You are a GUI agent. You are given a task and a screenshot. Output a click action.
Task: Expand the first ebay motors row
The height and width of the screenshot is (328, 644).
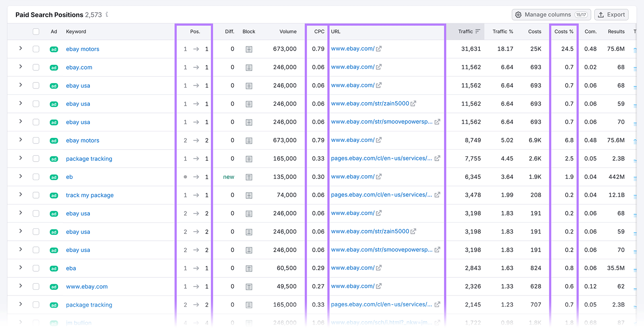click(x=21, y=49)
